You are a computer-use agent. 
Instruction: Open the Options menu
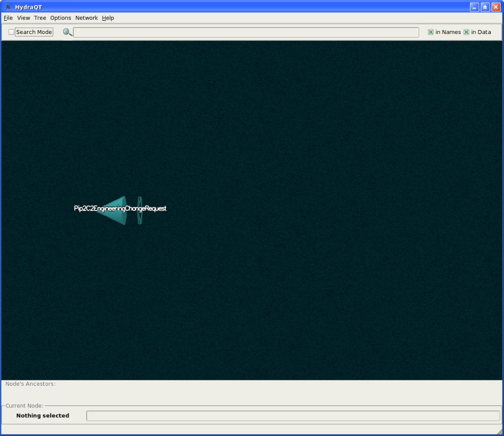[x=61, y=18]
